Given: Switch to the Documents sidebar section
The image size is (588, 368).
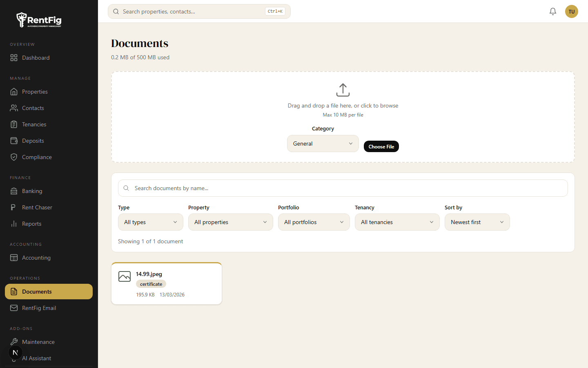Looking at the screenshot, I should tap(38, 292).
